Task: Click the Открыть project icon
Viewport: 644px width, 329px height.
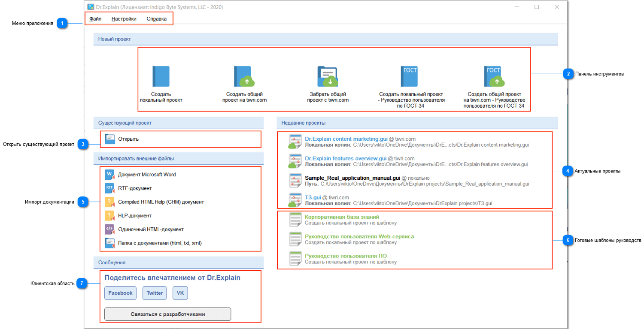Action: 110,139
